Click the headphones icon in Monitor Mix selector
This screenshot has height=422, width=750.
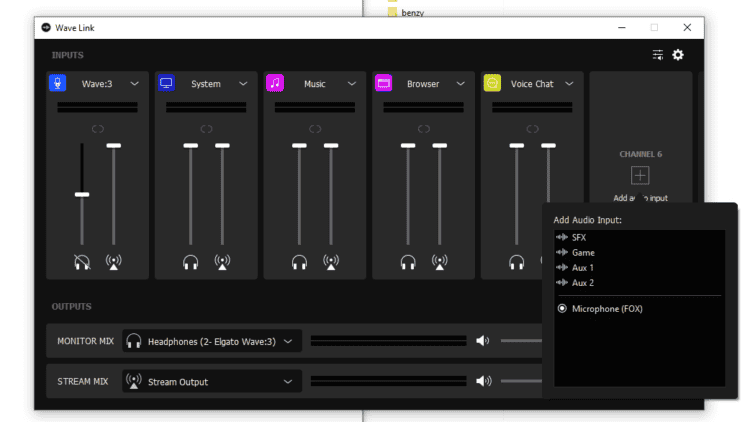pyautogui.click(x=133, y=341)
